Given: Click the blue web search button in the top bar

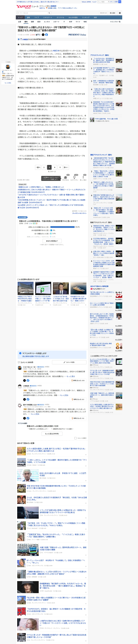Looking at the screenshot, I should (120, 2).
